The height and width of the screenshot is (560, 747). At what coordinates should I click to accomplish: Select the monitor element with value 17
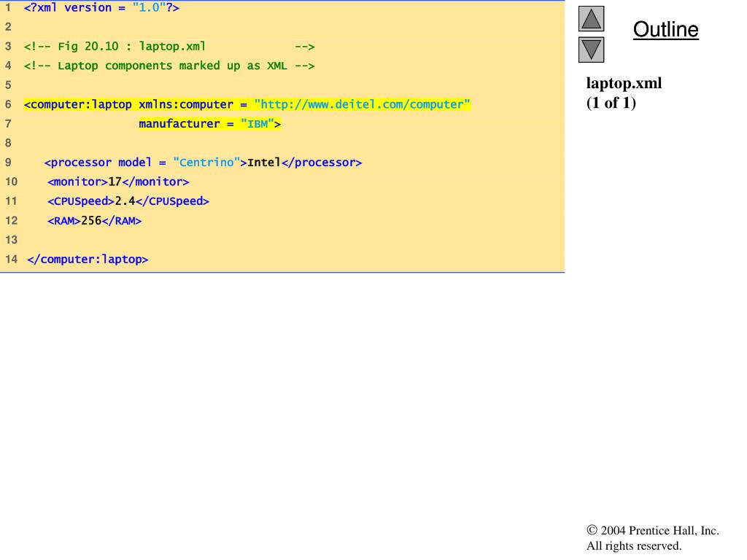[118, 182]
